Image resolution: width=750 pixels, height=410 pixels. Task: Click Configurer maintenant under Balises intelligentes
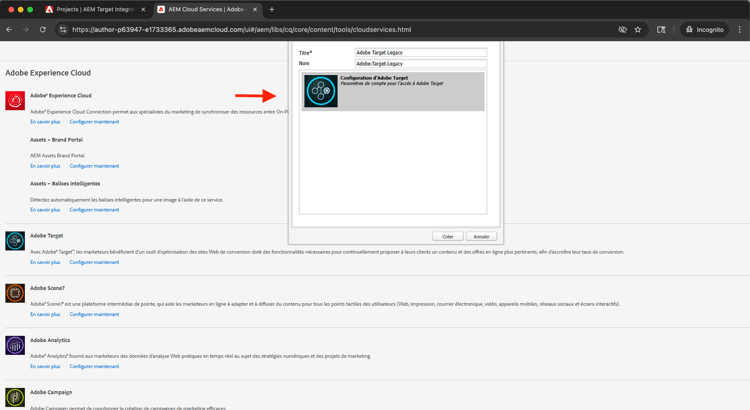pyautogui.click(x=94, y=210)
